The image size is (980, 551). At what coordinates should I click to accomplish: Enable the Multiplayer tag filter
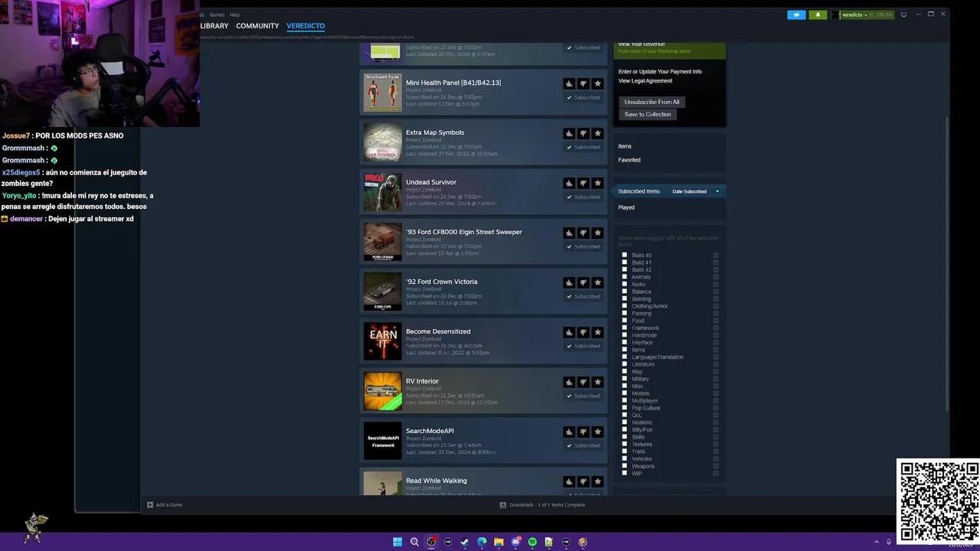[625, 400]
